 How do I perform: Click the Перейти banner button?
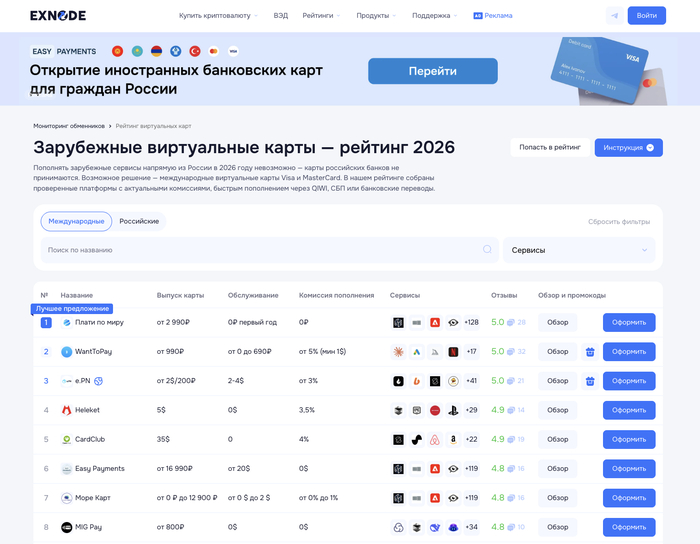click(432, 71)
